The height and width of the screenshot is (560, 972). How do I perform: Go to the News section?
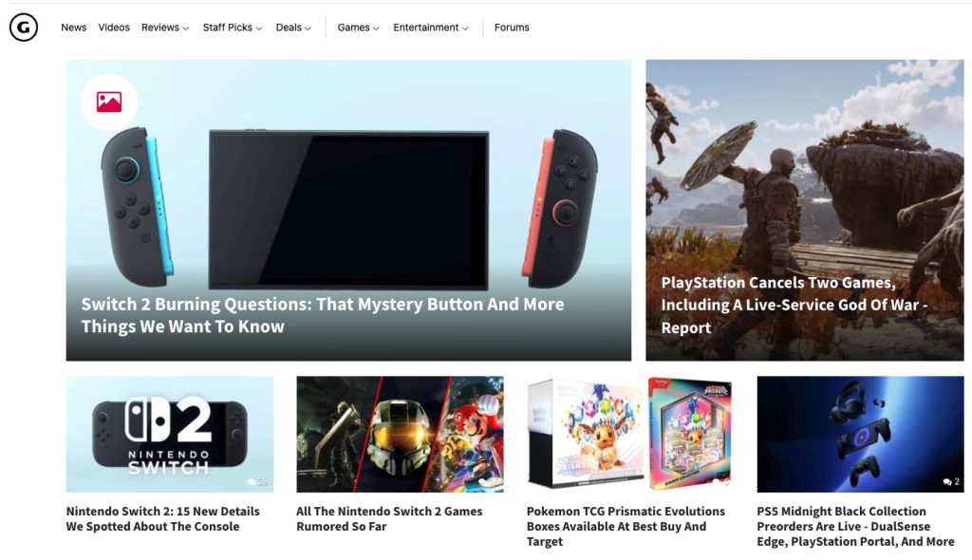74,28
